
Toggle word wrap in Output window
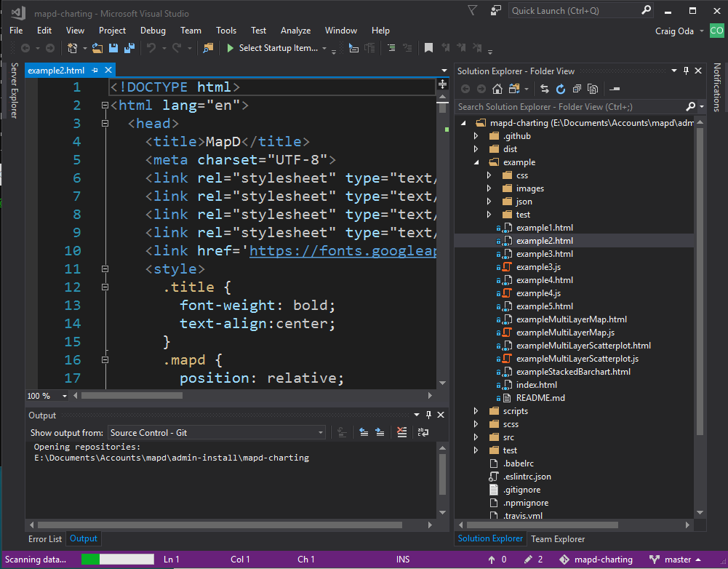(423, 432)
